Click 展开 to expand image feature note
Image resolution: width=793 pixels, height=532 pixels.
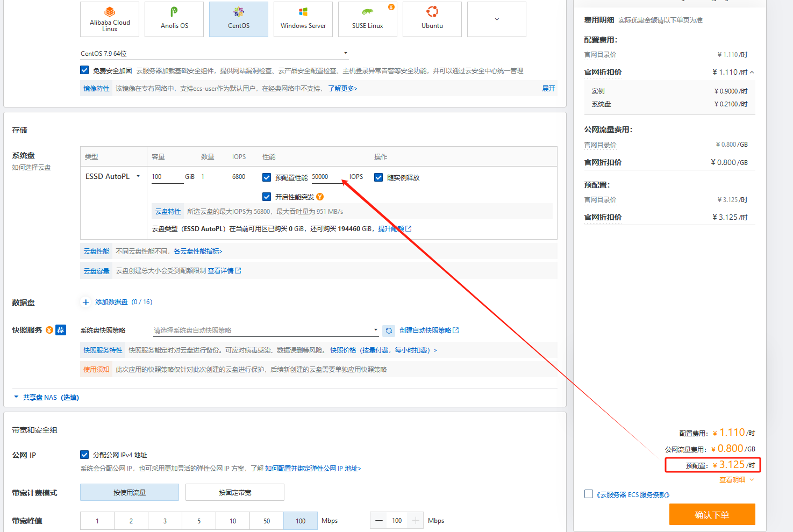548,89
